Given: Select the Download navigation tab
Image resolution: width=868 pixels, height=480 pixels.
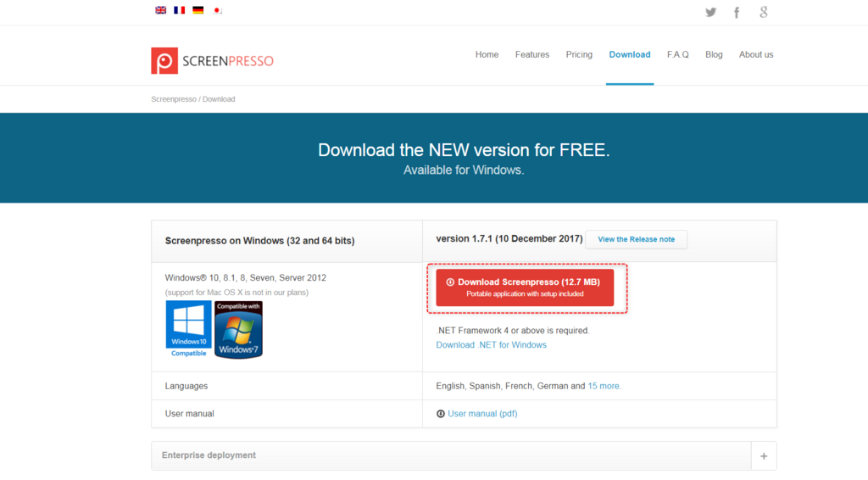Looking at the screenshot, I should pos(630,55).
